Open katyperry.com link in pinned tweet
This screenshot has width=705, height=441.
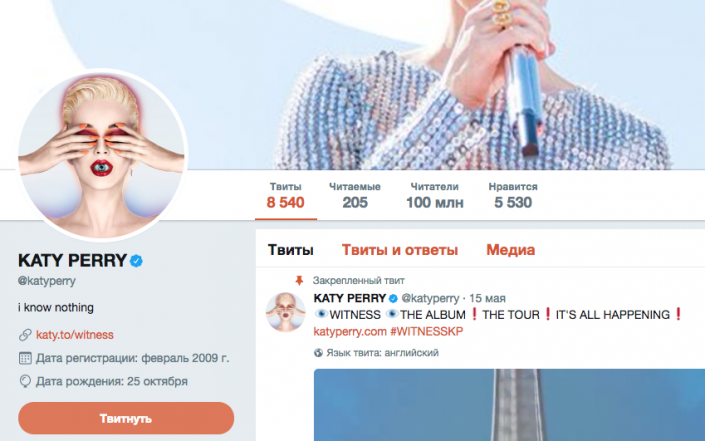(x=347, y=331)
